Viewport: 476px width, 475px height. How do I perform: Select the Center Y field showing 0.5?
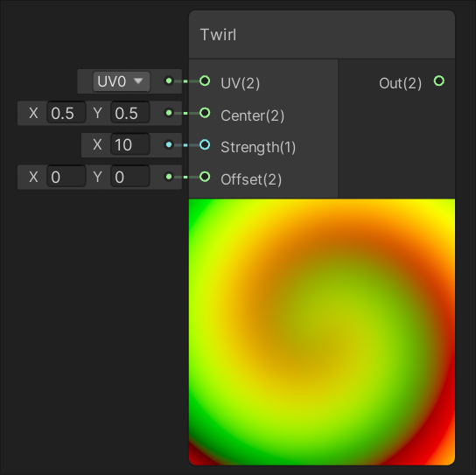pos(130,113)
